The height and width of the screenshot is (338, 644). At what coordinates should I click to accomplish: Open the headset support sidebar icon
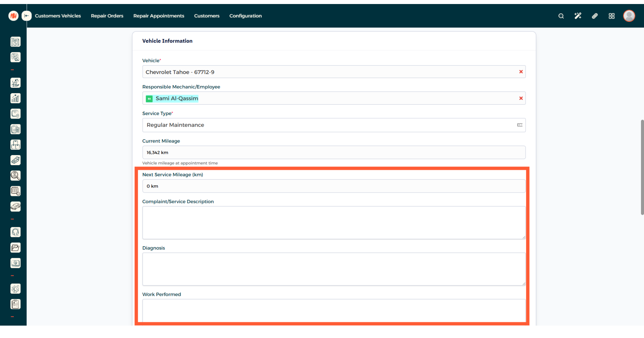[x=15, y=232]
